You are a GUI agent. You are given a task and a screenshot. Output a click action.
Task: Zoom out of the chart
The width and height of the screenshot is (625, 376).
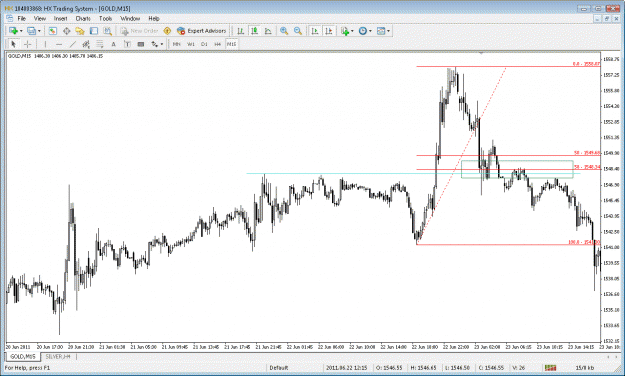(x=298, y=31)
